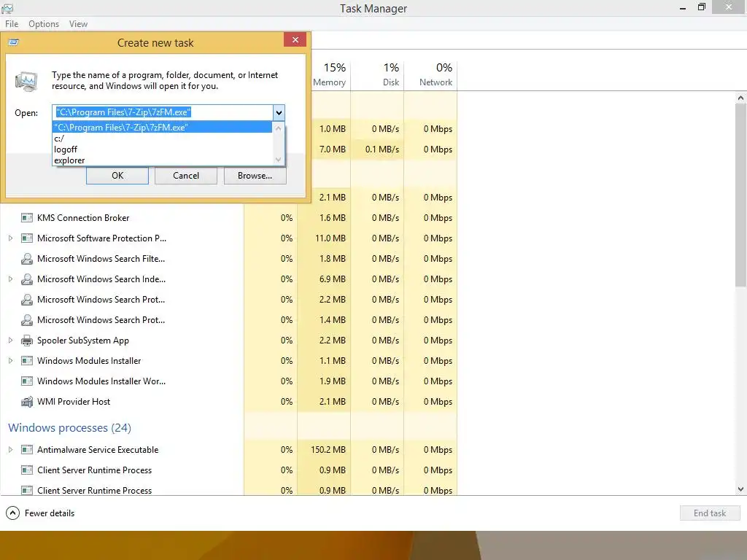Click the Open text input field
The width and height of the screenshot is (747, 560).
pyautogui.click(x=163, y=112)
